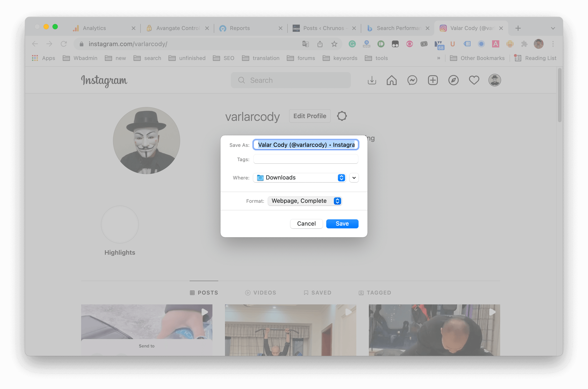The image size is (588, 389).
Task: Expand the tab search chevron
Action: click(553, 28)
